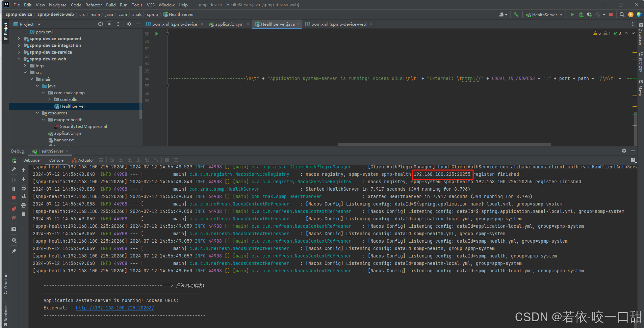Toggle scroll to end of console
The image size is (644, 328).
click(x=24, y=196)
